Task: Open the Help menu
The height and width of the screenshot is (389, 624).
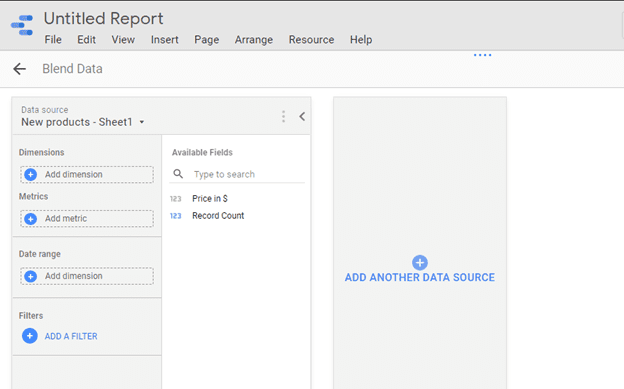Action: pos(361,40)
